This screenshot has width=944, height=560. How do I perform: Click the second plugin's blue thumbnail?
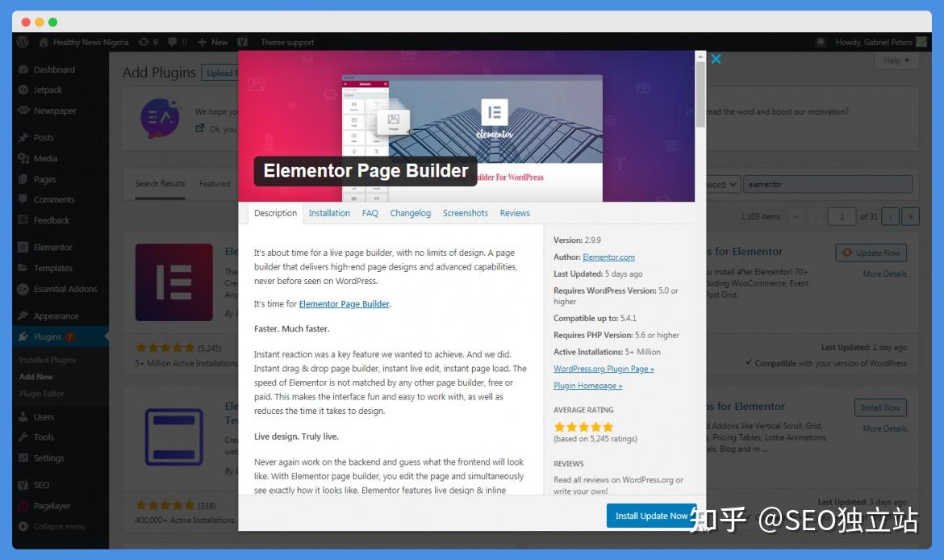click(x=174, y=437)
